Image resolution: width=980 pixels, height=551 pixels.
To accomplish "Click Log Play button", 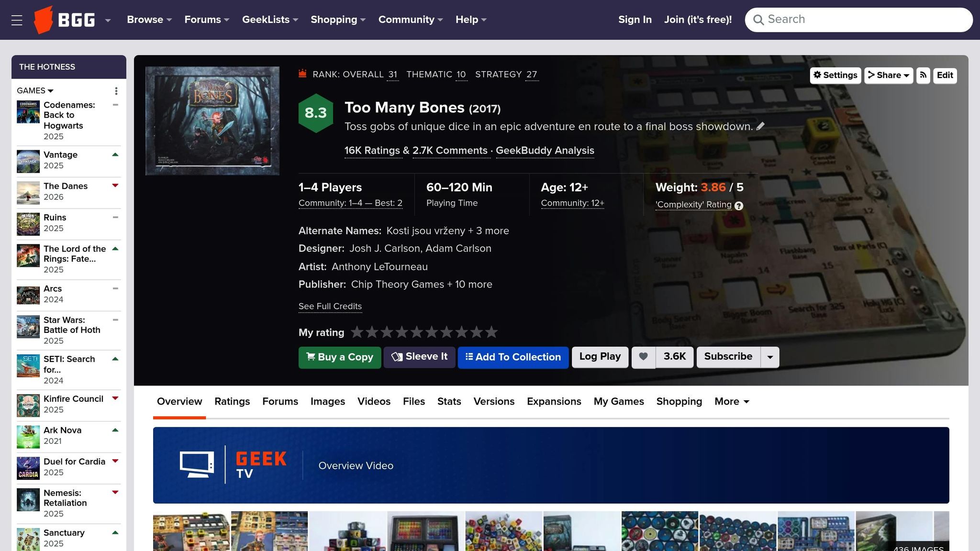I will (x=600, y=357).
